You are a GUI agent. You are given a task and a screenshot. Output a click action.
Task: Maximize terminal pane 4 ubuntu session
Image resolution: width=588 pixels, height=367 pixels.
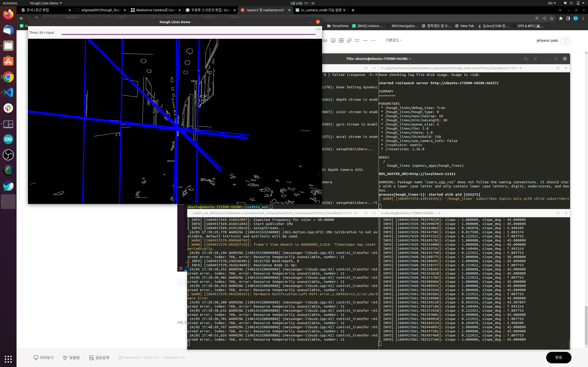click(x=558, y=213)
